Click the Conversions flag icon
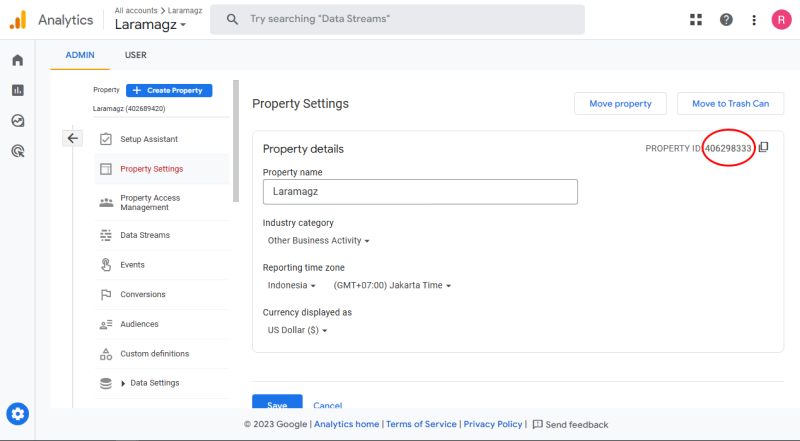The width and height of the screenshot is (800, 441). tap(106, 295)
